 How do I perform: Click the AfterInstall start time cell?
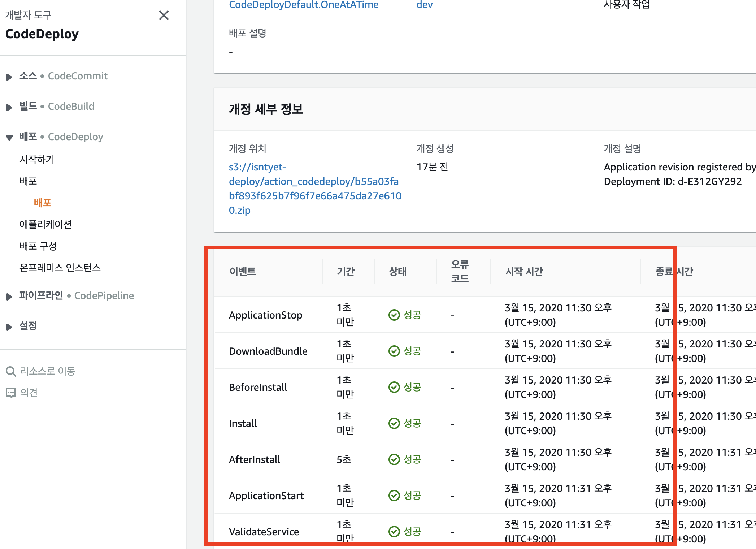[x=558, y=459]
